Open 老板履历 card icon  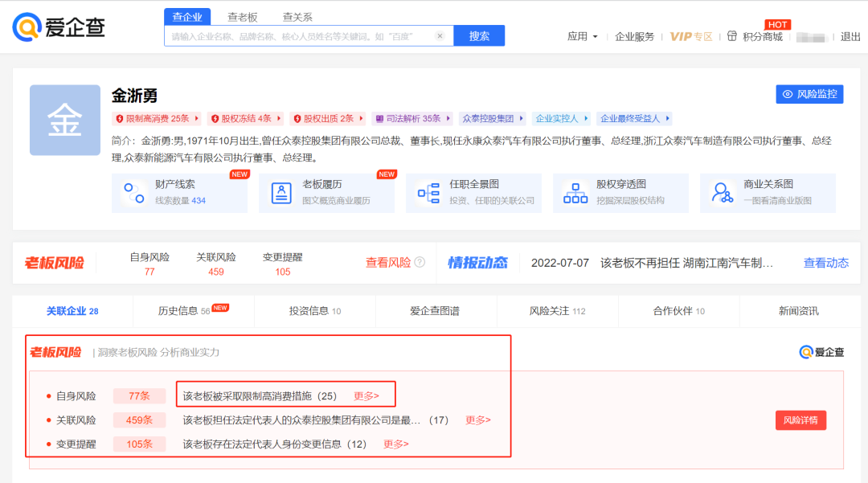pyautogui.click(x=281, y=193)
